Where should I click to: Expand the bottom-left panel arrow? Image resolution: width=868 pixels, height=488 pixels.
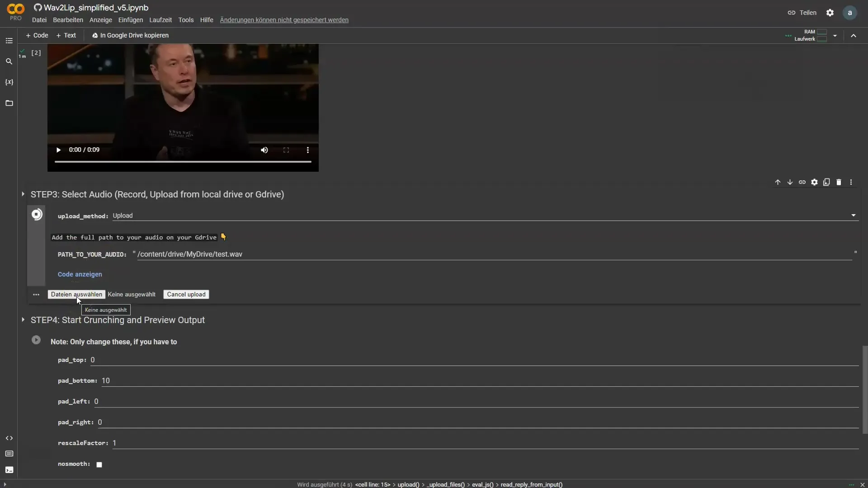pyautogui.click(x=5, y=484)
